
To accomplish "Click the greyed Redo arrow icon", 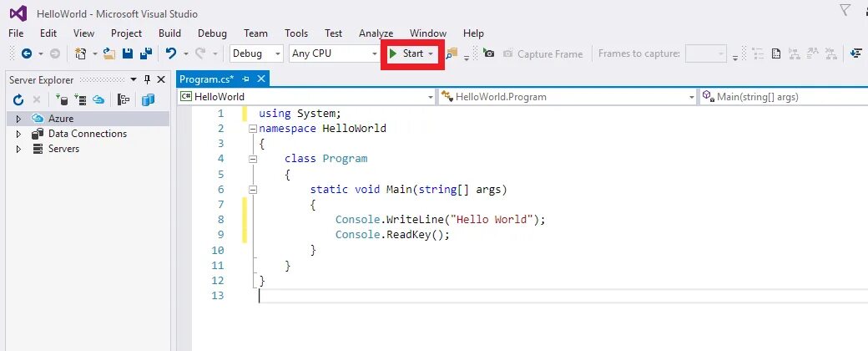I will [200, 53].
